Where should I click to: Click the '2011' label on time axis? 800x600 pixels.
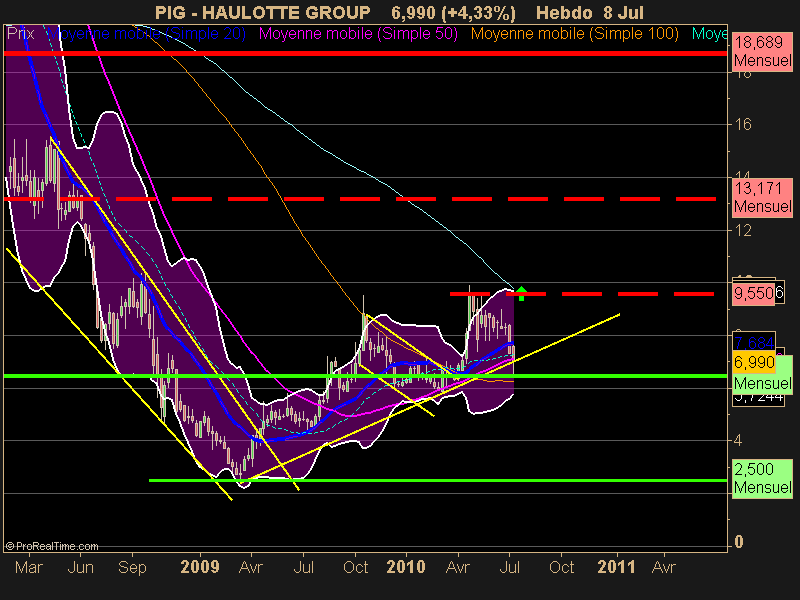coord(616,567)
